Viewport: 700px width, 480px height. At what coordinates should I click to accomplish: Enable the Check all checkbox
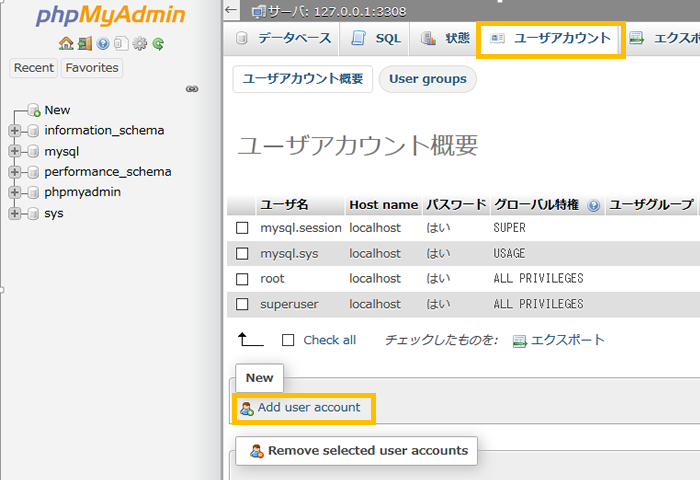(288, 340)
